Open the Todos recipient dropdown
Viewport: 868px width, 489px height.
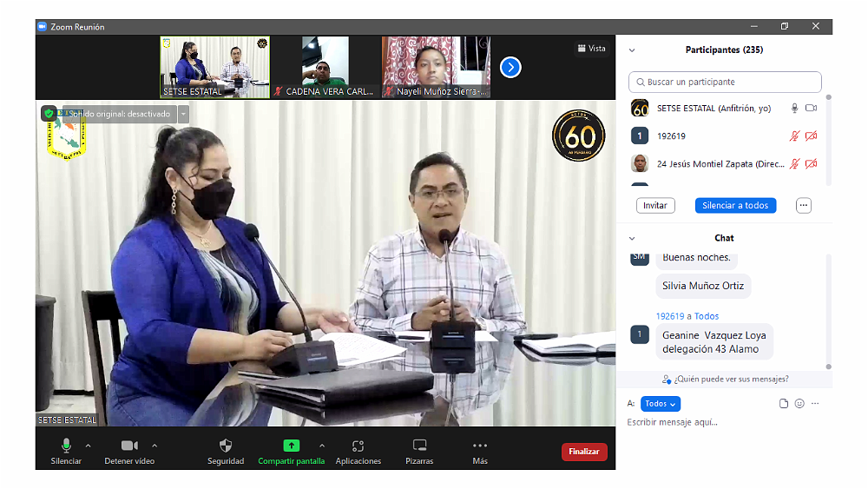point(661,404)
